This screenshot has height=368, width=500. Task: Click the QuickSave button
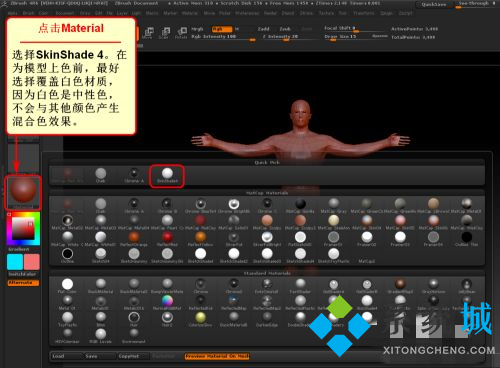pyautogui.click(x=434, y=4)
